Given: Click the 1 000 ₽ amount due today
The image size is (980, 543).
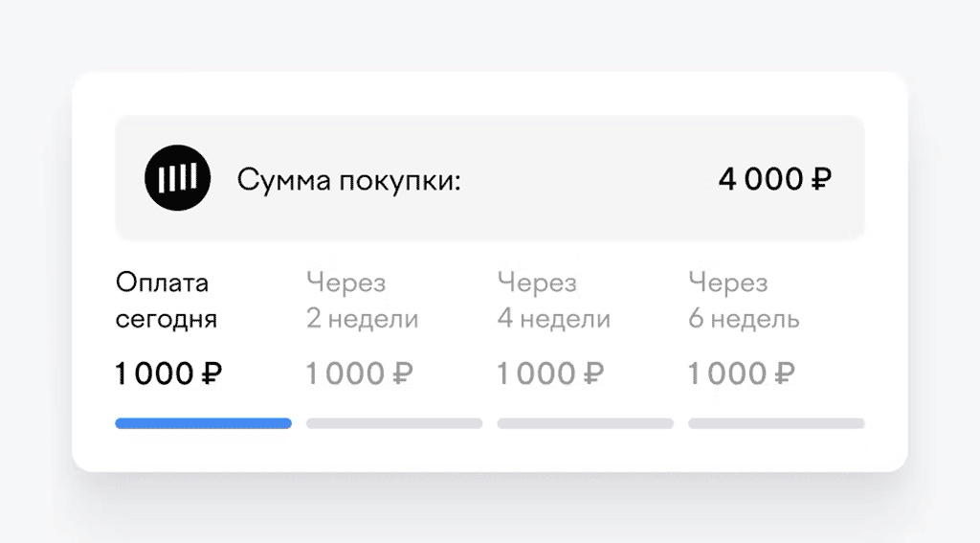Looking at the screenshot, I should click(168, 373).
